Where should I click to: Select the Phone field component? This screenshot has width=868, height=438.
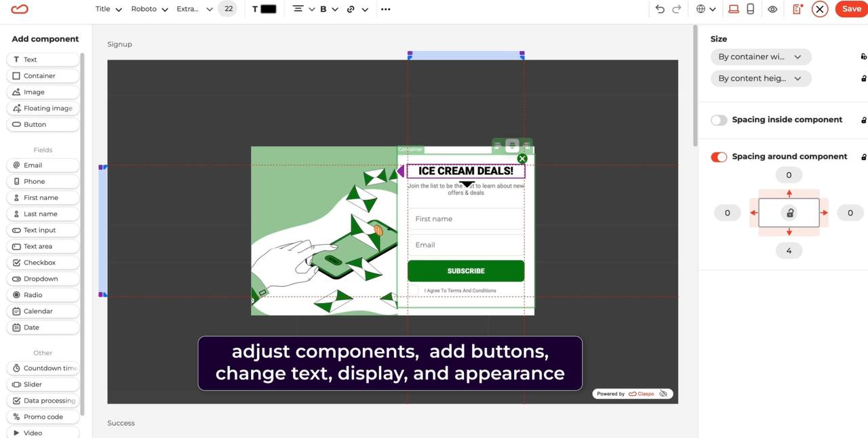[x=43, y=180]
